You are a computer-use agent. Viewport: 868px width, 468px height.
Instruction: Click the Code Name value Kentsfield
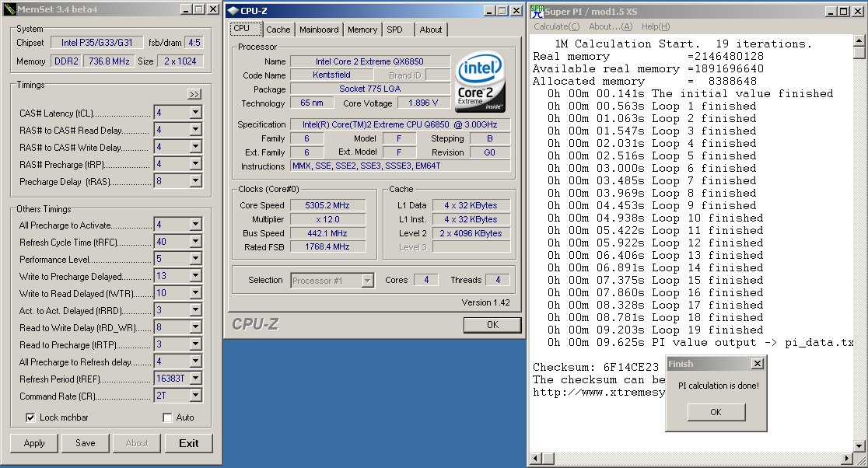331,75
